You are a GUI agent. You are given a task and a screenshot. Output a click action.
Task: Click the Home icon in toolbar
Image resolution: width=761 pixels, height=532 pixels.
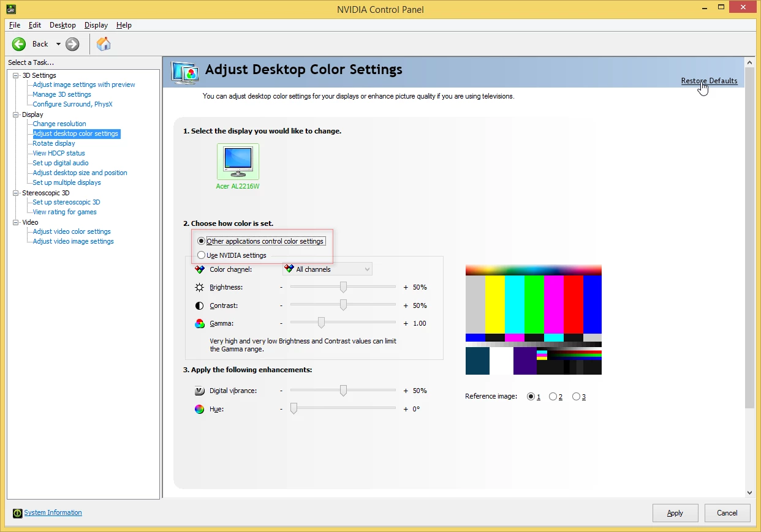(104, 44)
